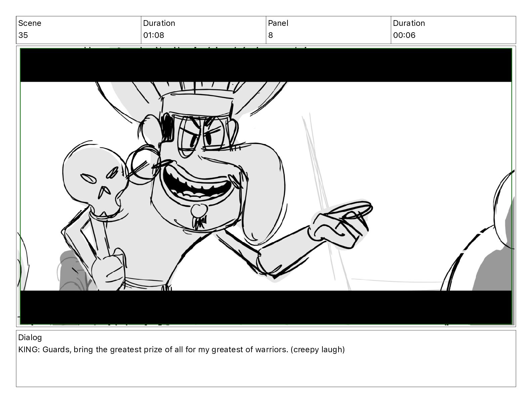
Task: Select the panel duration value 00:06
Action: (x=404, y=35)
